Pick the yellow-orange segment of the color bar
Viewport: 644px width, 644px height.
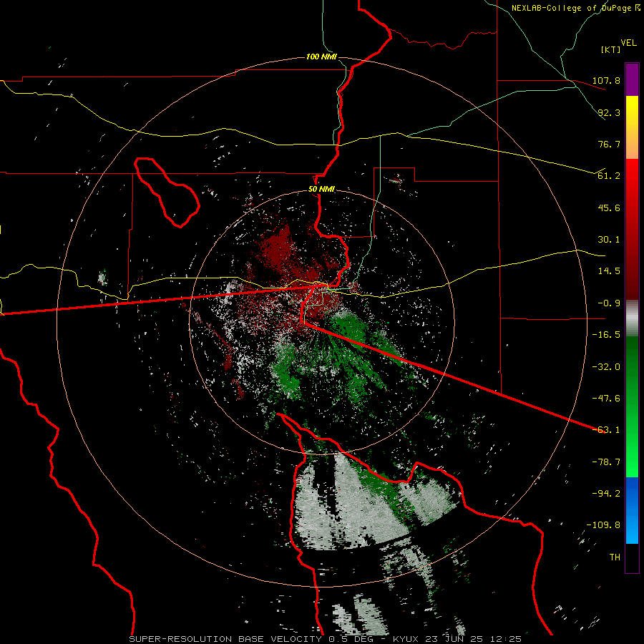[x=632, y=127]
